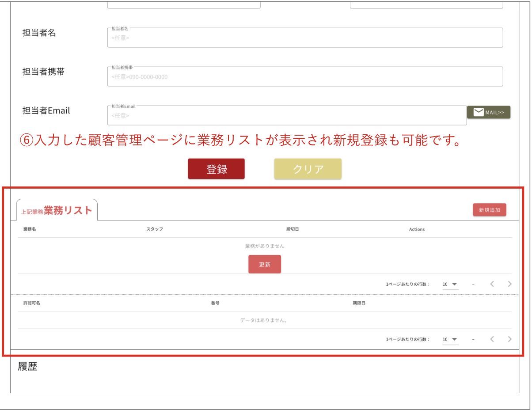Image resolution: width=532 pixels, height=410 pixels.
Task: Open the rows-per-page dropdown for the 業務リスト
Action: pyautogui.click(x=450, y=284)
